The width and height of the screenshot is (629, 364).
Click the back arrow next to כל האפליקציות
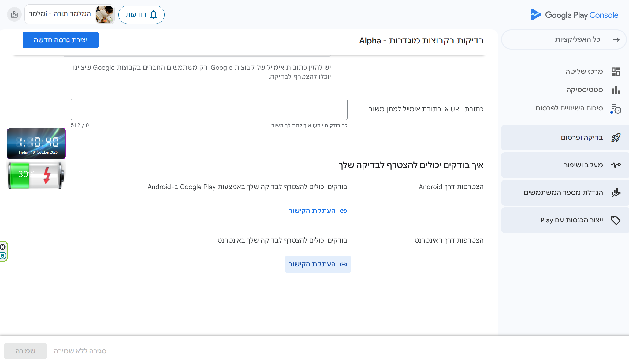(x=616, y=39)
